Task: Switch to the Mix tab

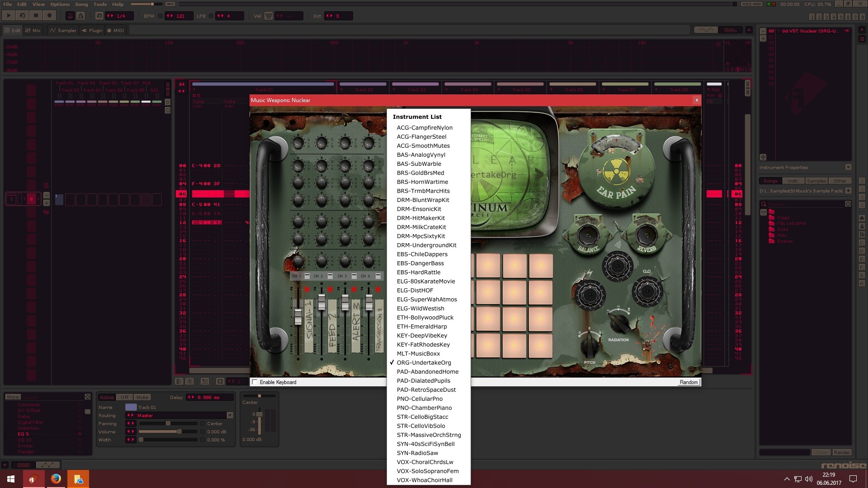Action: coord(33,30)
